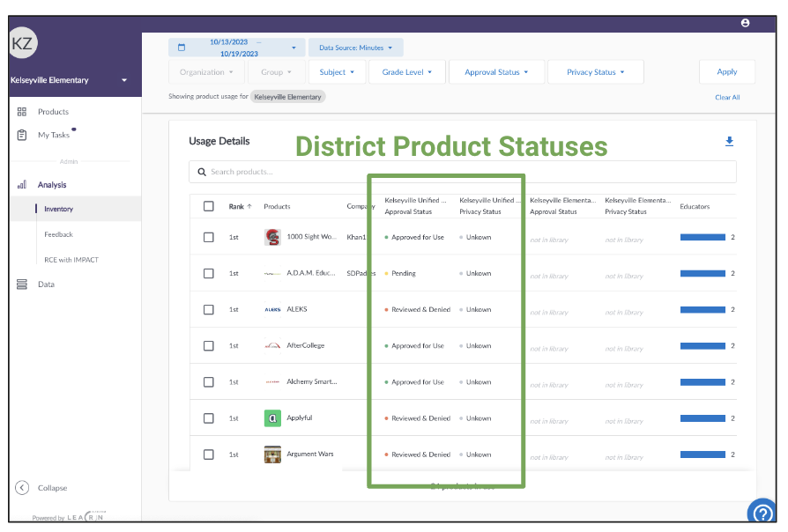788x532 pixels.
Task: Check the box for A.D.A.M. Education row
Action: (x=209, y=273)
